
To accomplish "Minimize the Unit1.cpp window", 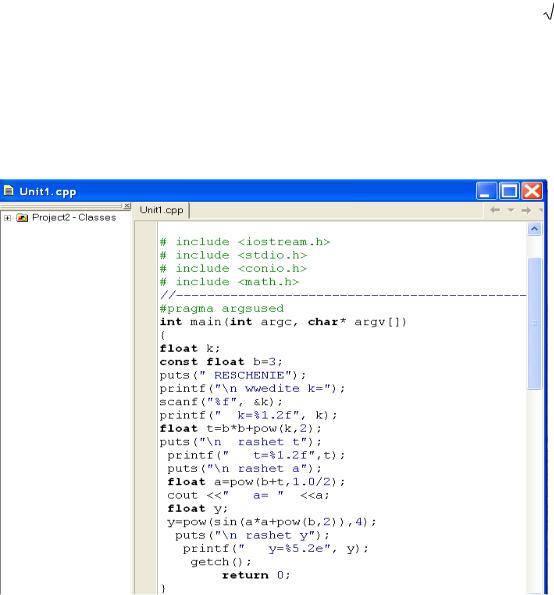I will [x=486, y=191].
